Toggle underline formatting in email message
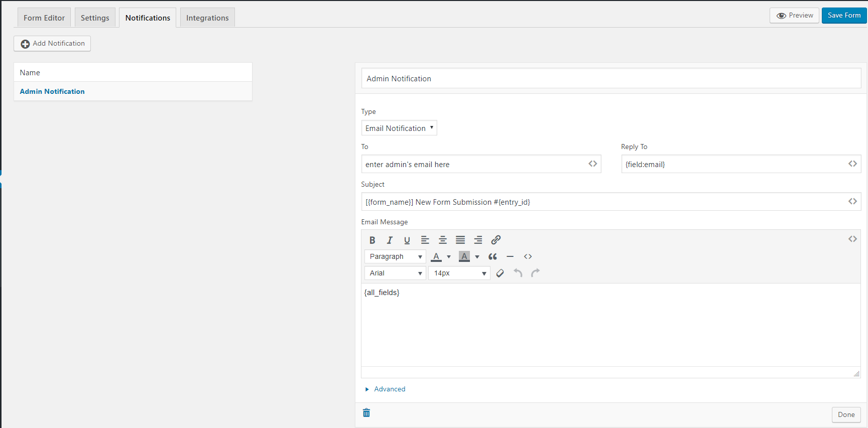Viewport: 868px width, 428px height. pyautogui.click(x=407, y=240)
